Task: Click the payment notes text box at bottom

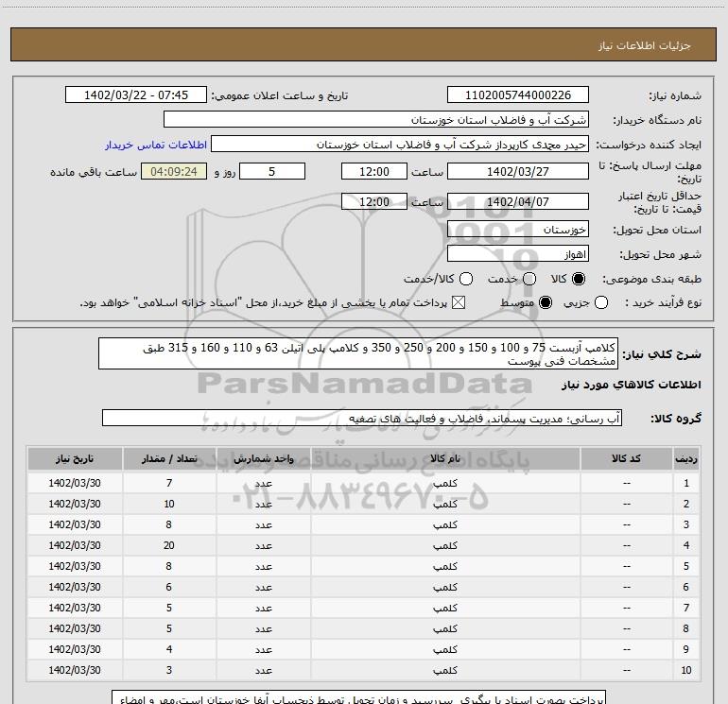Action: [358, 697]
